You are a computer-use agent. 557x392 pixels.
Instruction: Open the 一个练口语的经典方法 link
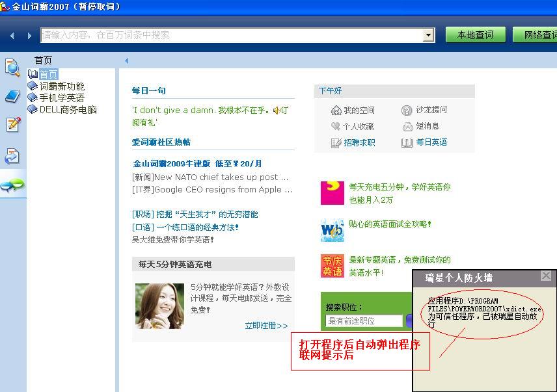185,227
